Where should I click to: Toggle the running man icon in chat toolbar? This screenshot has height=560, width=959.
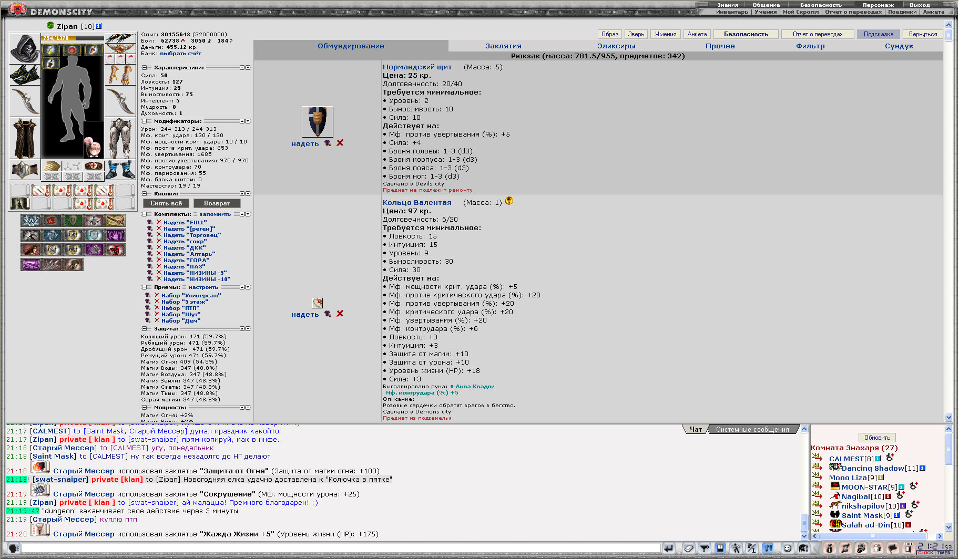[x=736, y=548]
